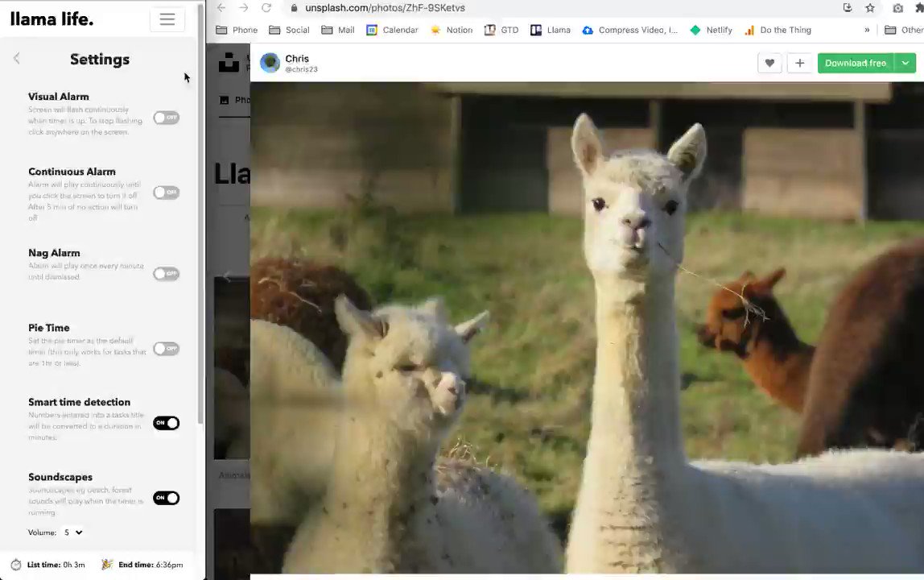Open the GTD bookmark
The height and width of the screenshot is (580, 924).
(501, 30)
